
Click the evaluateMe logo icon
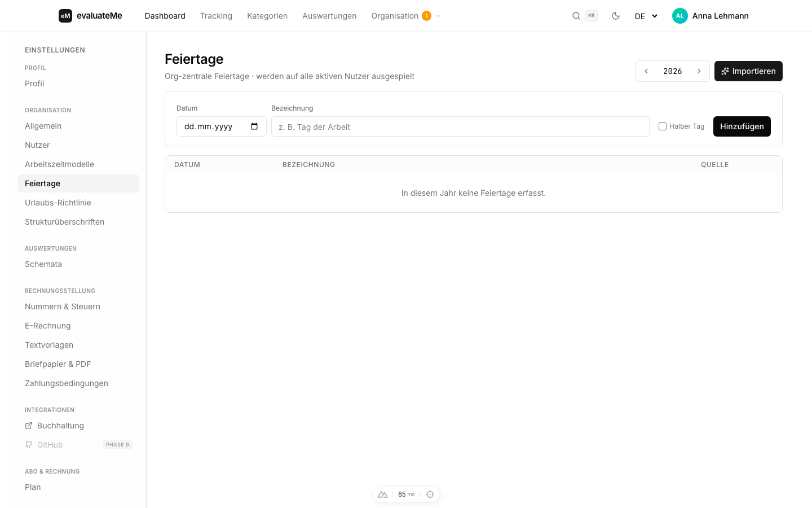point(65,16)
